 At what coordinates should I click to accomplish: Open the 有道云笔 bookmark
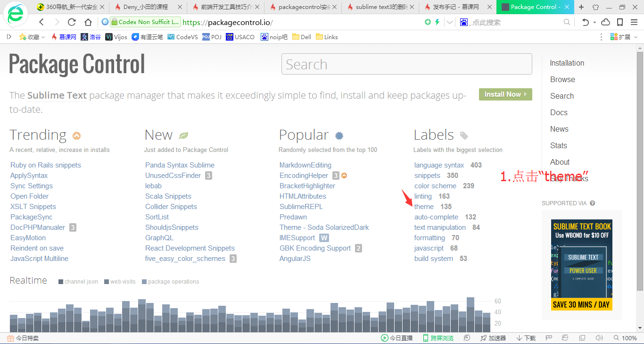(x=147, y=37)
